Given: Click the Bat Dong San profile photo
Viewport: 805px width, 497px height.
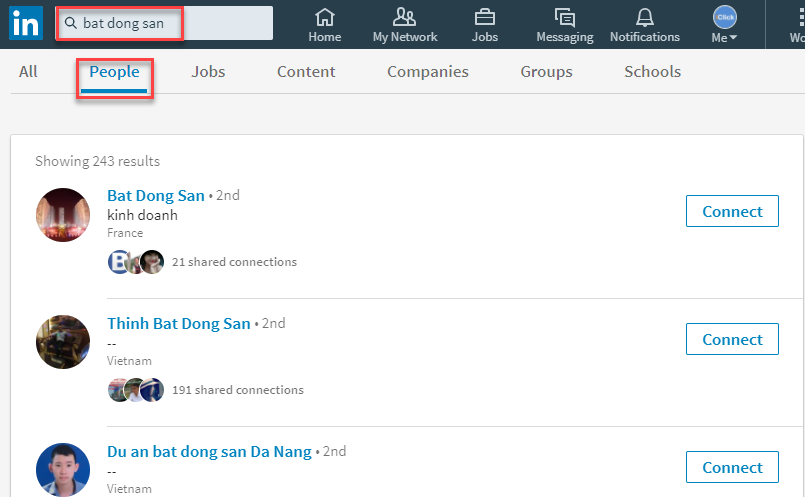Looking at the screenshot, I should click(x=63, y=215).
